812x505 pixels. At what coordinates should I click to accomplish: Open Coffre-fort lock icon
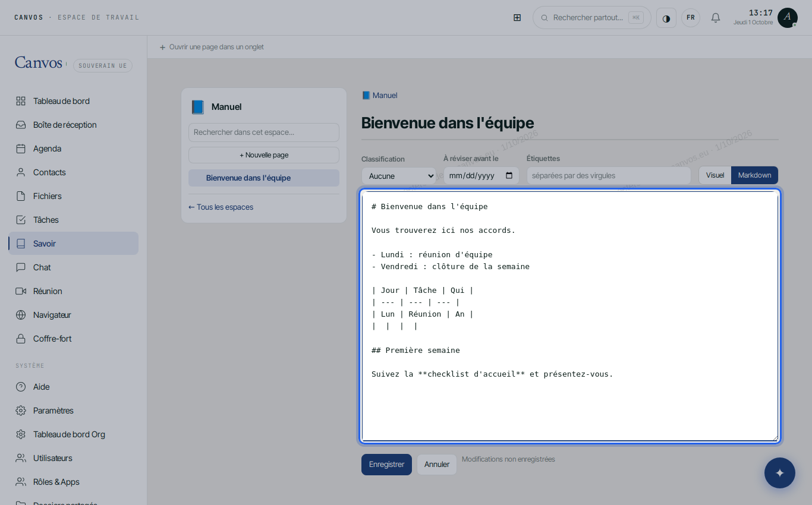tap(21, 339)
